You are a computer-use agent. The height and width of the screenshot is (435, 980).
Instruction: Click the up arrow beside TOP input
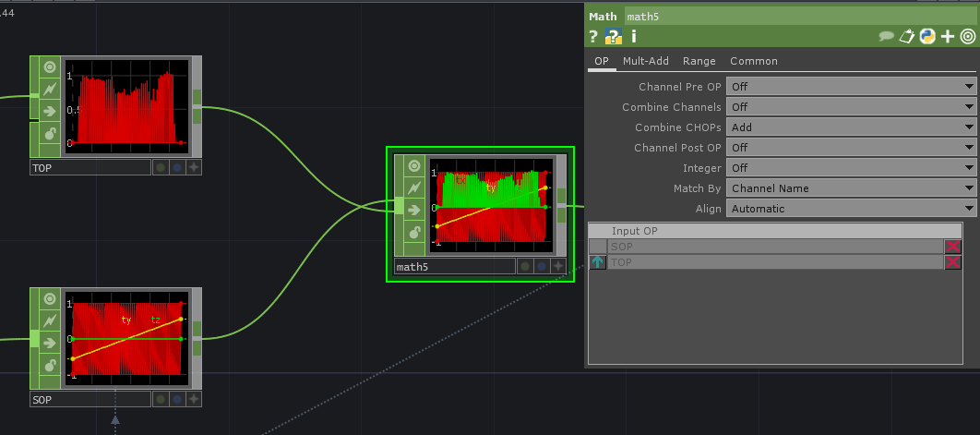click(x=598, y=263)
